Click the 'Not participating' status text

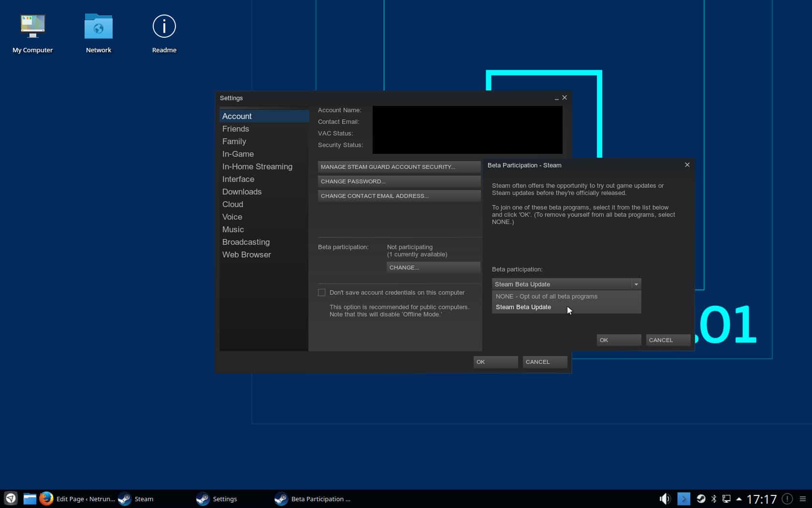coord(410,247)
